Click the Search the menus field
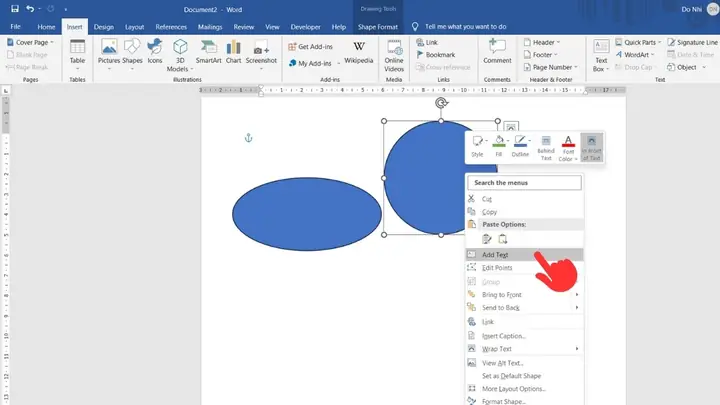The width and height of the screenshot is (720, 405). [524, 183]
